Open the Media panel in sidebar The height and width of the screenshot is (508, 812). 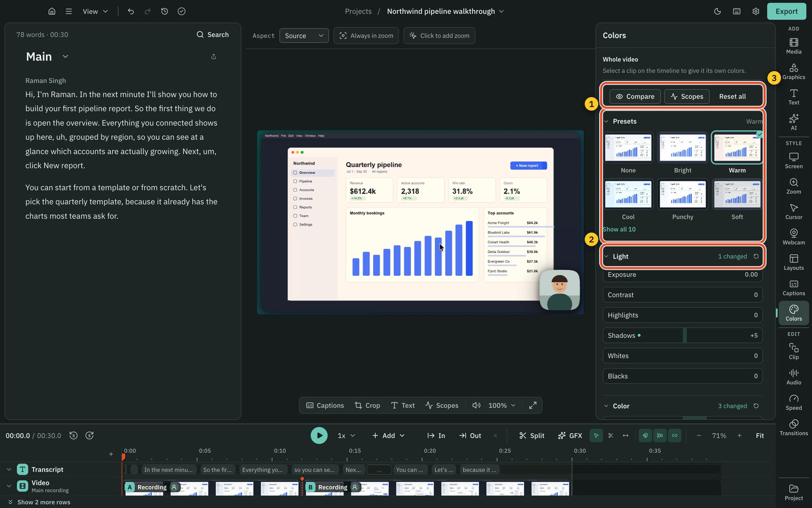[794, 46]
